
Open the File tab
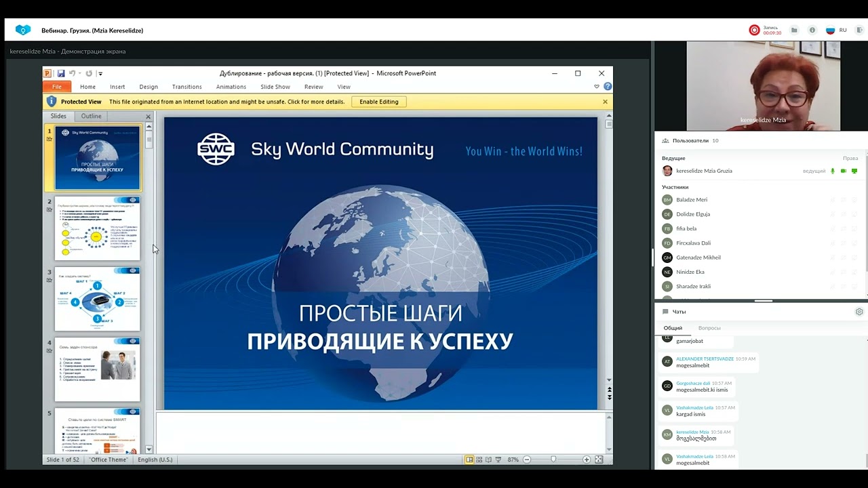(x=57, y=87)
